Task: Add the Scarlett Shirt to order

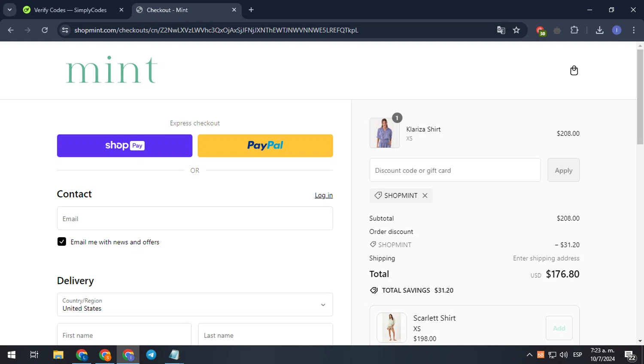Action: coord(559,328)
